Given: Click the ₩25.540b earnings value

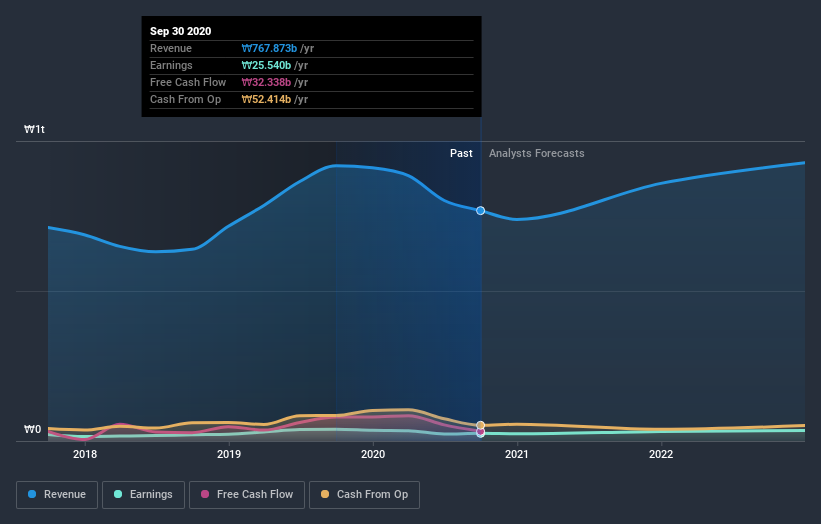Looking at the screenshot, I should [266, 65].
